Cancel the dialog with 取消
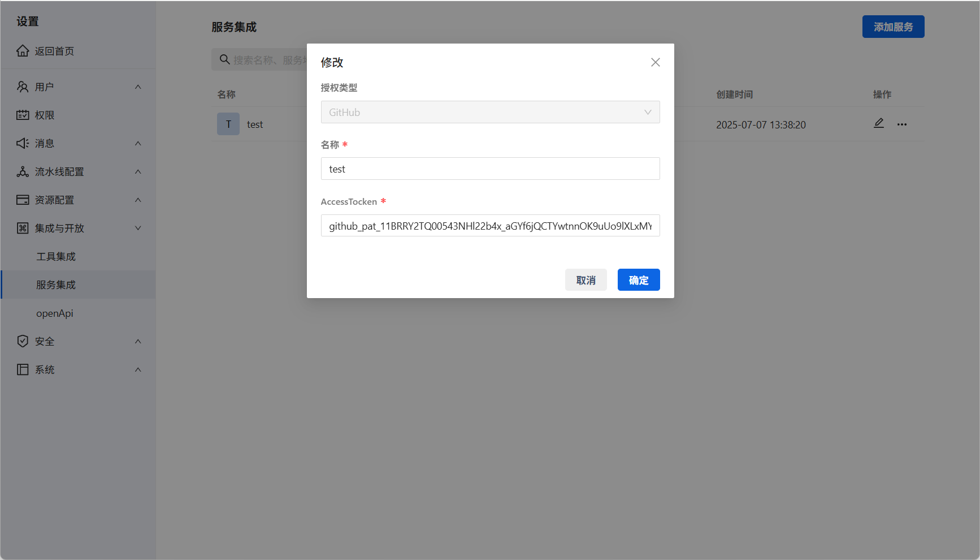Viewport: 980px width, 560px height. [586, 279]
